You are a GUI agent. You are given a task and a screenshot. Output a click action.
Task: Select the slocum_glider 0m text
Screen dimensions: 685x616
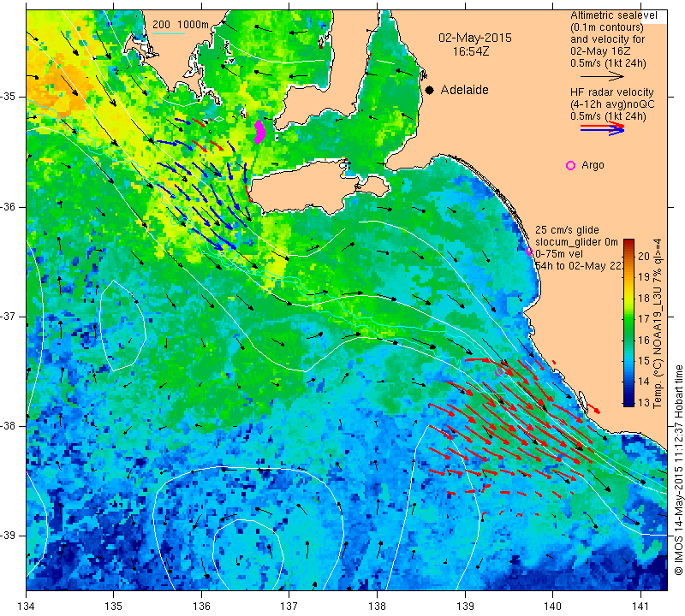pyautogui.click(x=576, y=242)
